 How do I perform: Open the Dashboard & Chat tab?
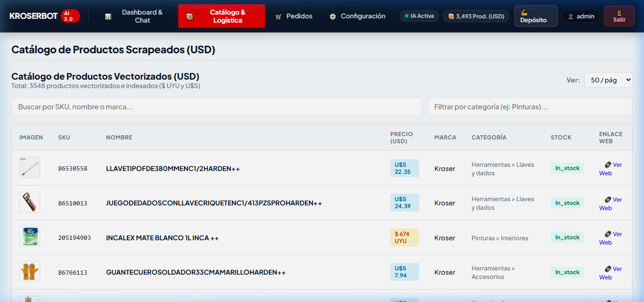click(x=134, y=16)
